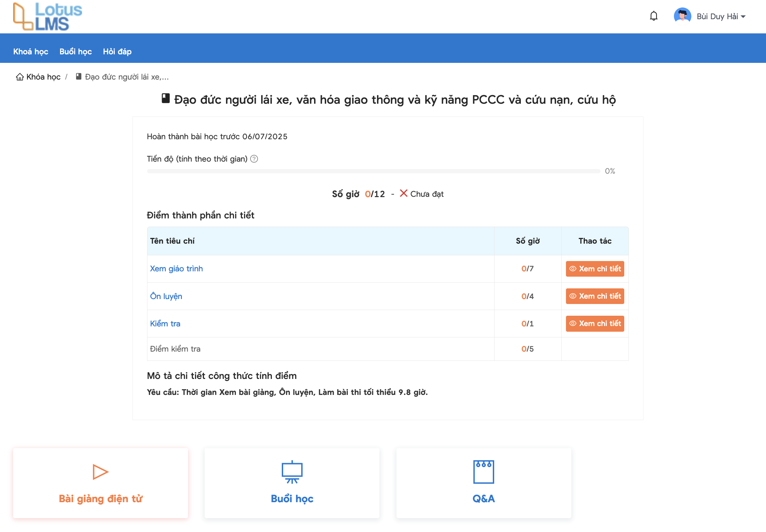
Task: Click the Khóa học breadcrumb link
Action: click(x=43, y=77)
